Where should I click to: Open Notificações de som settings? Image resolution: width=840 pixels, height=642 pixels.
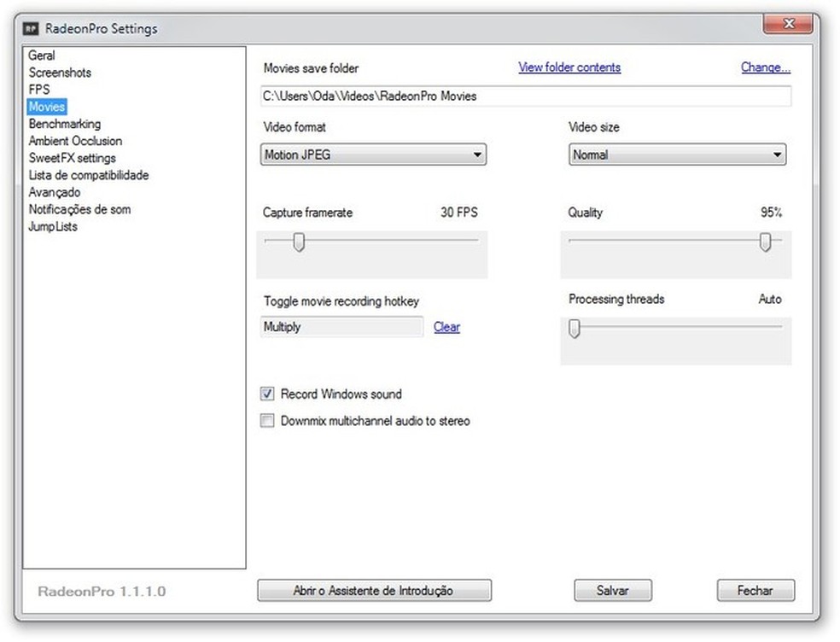click(79, 209)
